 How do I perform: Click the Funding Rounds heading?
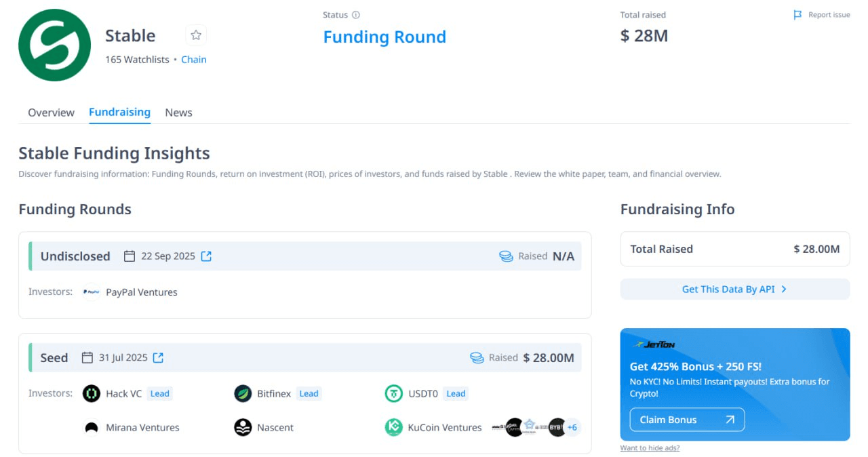pos(75,210)
